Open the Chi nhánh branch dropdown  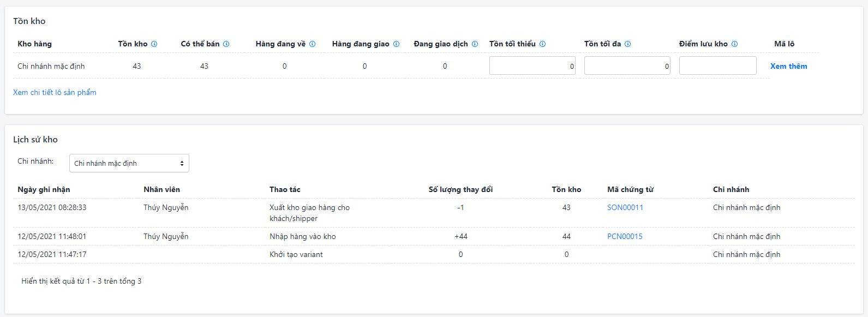(129, 163)
